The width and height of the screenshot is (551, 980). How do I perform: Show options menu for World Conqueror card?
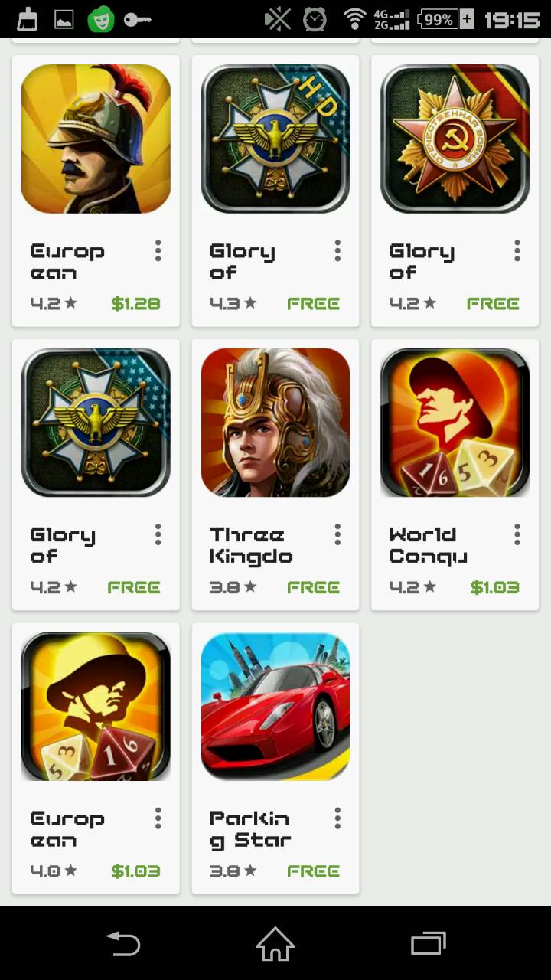point(517,534)
